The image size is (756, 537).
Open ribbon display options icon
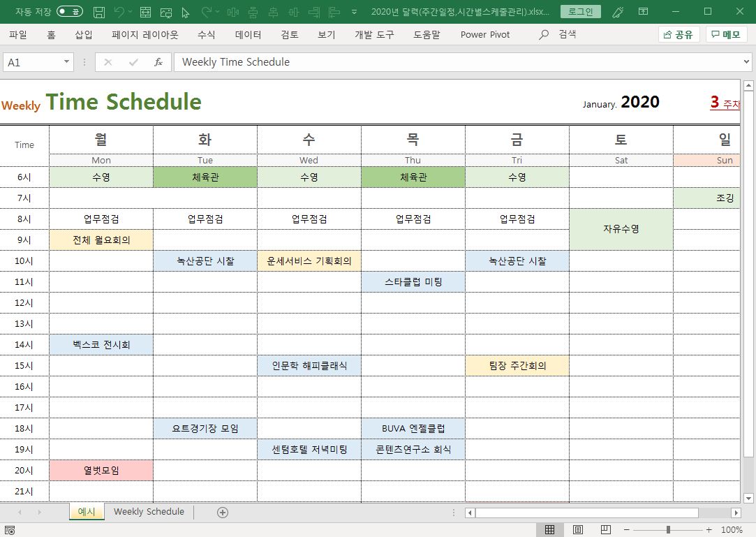(x=643, y=12)
